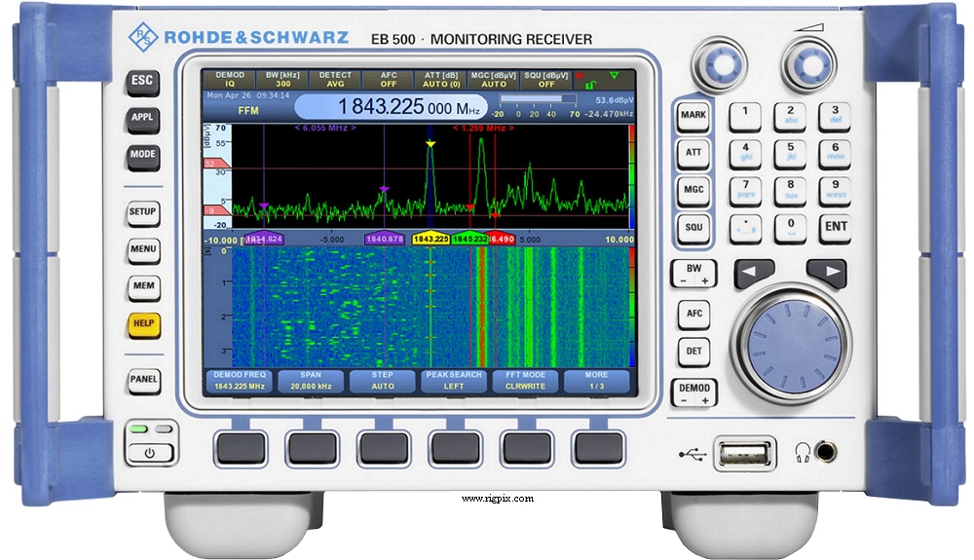Viewport: 974px width, 560px height.
Task: Click the DET detector key
Action: tap(693, 352)
